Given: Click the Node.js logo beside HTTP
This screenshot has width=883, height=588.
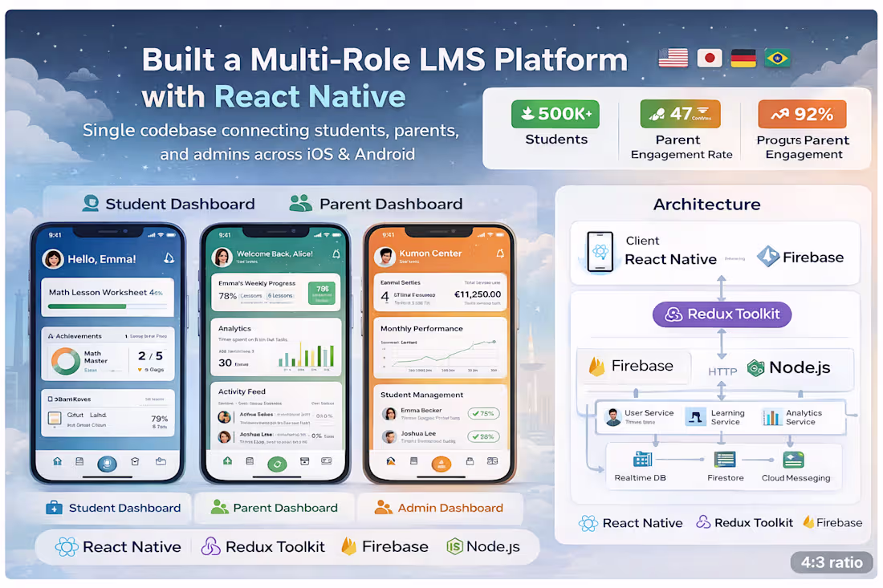Looking at the screenshot, I should [x=755, y=369].
